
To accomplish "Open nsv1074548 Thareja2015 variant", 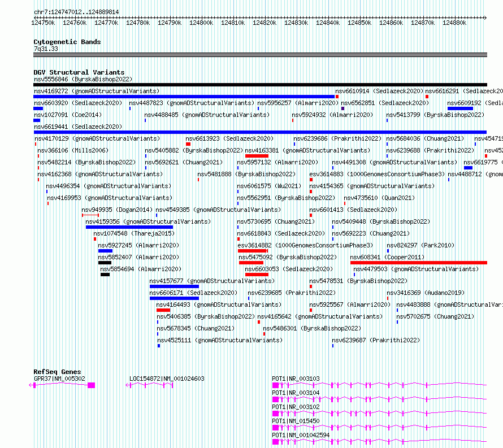I will tap(134, 233).
